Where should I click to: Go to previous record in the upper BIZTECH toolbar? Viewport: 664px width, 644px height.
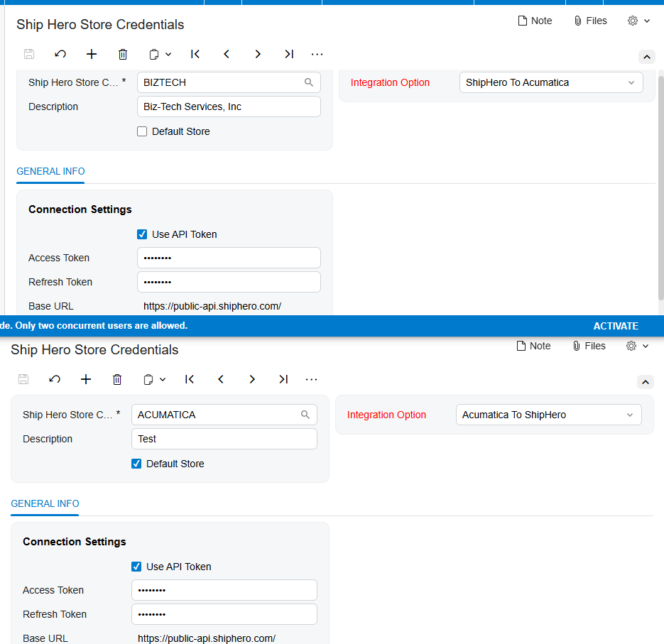[x=227, y=54]
